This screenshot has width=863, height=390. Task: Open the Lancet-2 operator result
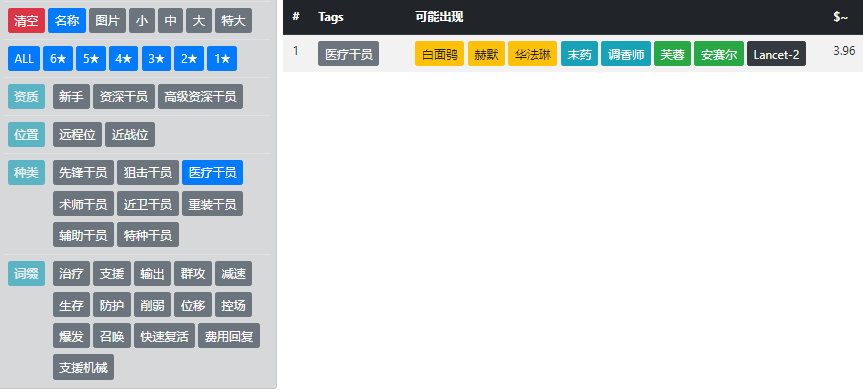pos(776,54)
